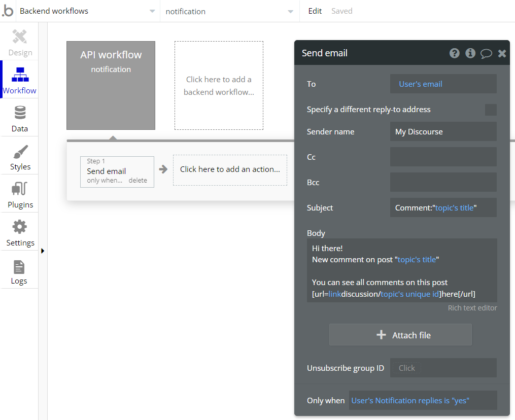
Task: Go to Styles brush icon
Action: (20, 152)
